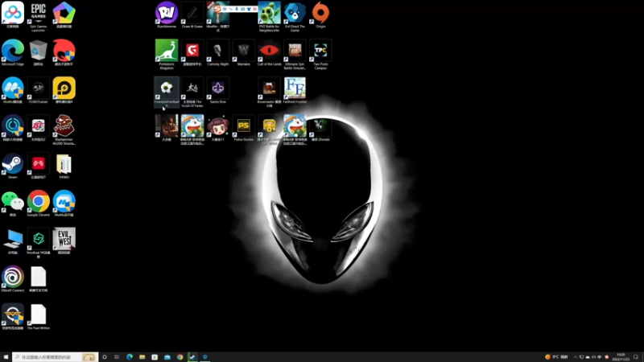Launch Cult of the Lamb
Screen dimensions: 644x362
269,52
